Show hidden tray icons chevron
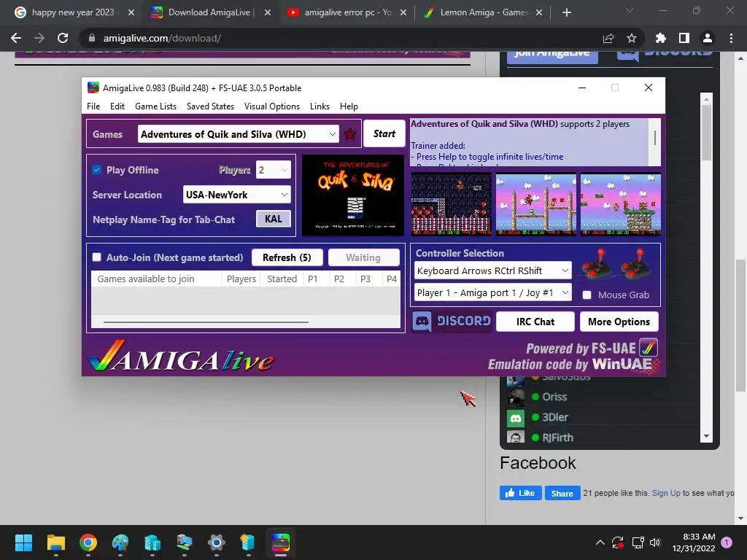Image resolution: width=747 pixels, height=560 pixels. click(x=600, y=542)
